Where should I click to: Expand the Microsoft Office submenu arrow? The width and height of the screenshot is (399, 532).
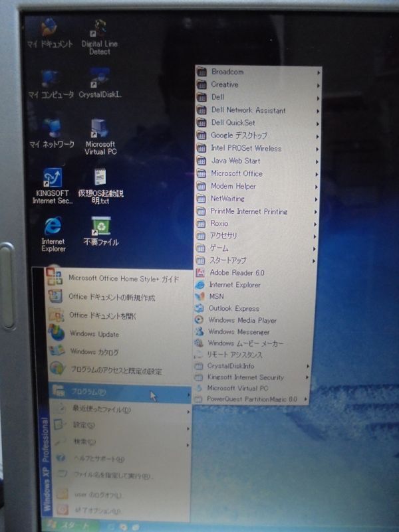pyautogui.click(x=317, y=175)
